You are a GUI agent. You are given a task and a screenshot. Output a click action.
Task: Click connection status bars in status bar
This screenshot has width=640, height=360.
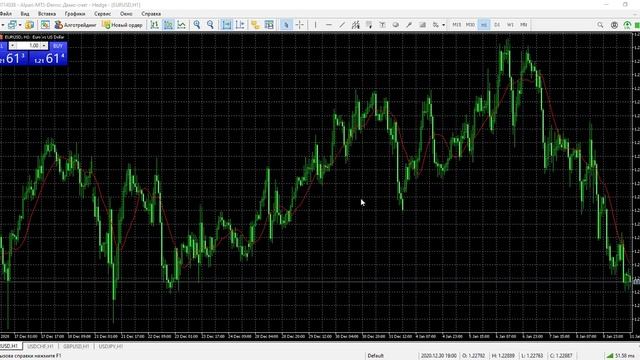610,356
